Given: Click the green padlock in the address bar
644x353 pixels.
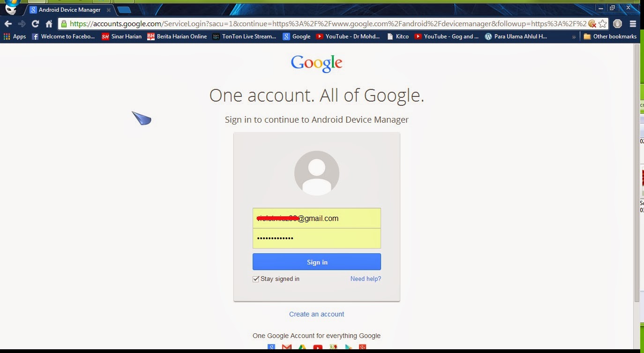Looking at the screenshot, I should [x=64, y=24].
